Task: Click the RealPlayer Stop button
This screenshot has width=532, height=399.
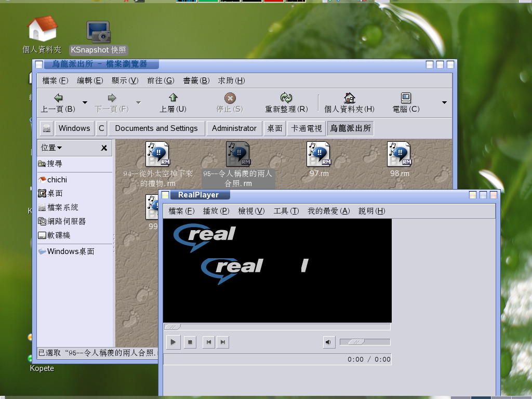Action: [190, 342]
